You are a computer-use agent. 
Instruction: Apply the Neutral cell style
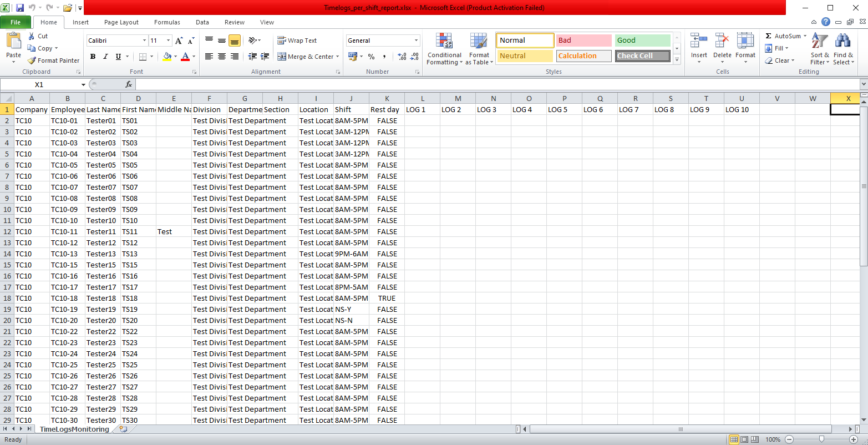pos(525,56)
